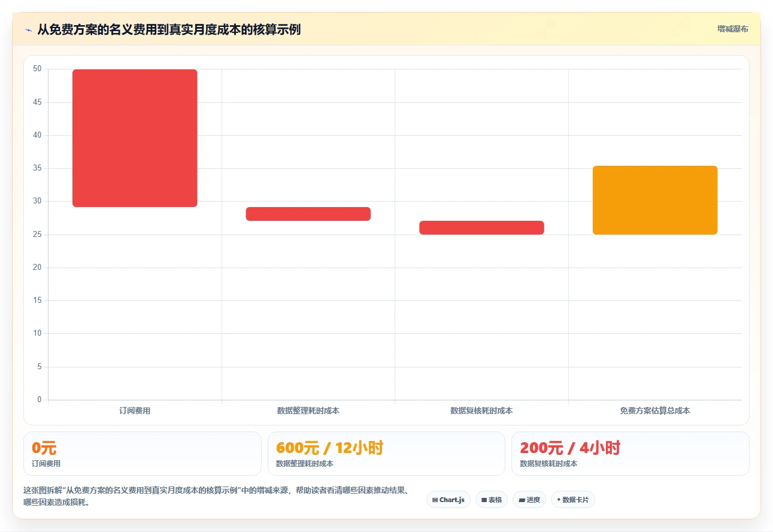Viewport: 773px width, 532px height.
Task: Click the x-axis label 数据复核耗时成本
Action: pyautogui.click(x=481, y=411)
